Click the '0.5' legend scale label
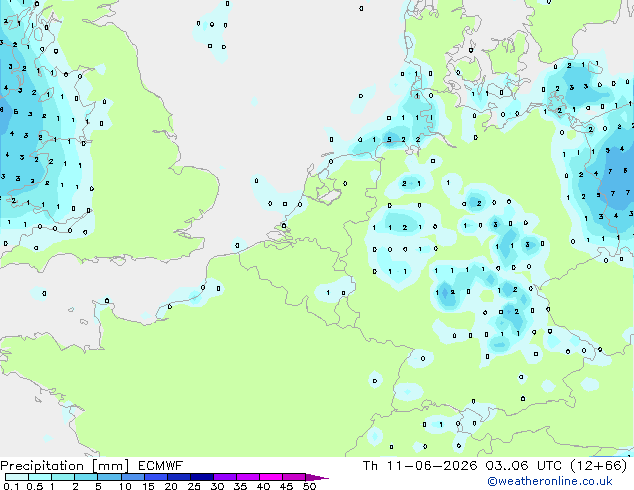634x490 pixels. click(35, 486)
